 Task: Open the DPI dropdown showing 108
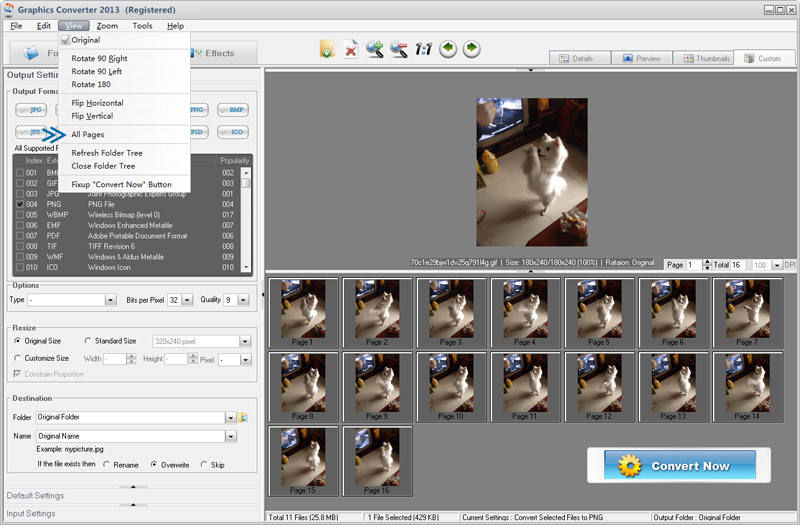777,265
